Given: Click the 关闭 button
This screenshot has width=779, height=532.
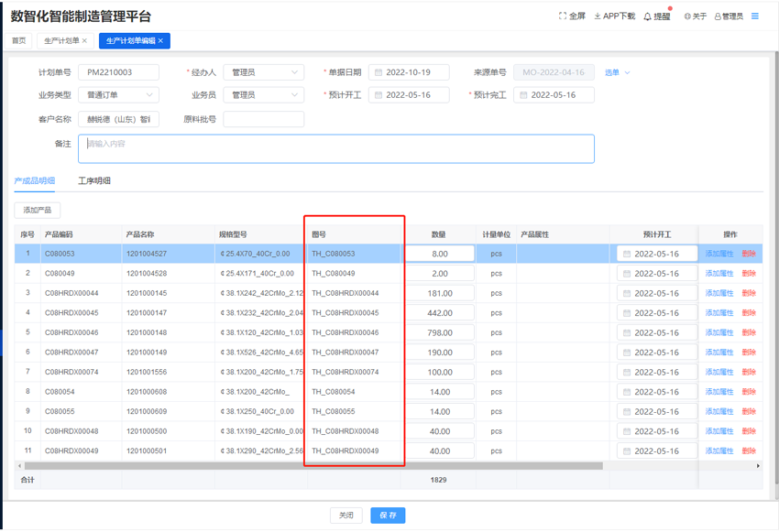Looking at the screenshot, I should pyautogui.click(x=346, y=516).
